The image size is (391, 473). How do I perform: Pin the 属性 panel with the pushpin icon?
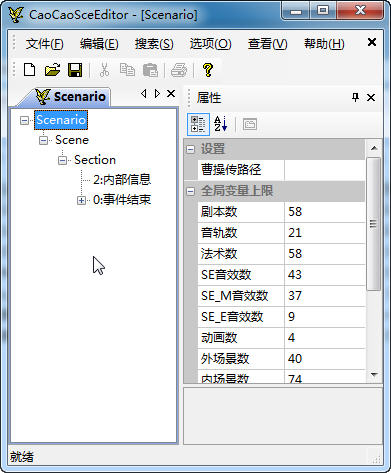pyautogui.click(x=355, y=97)
